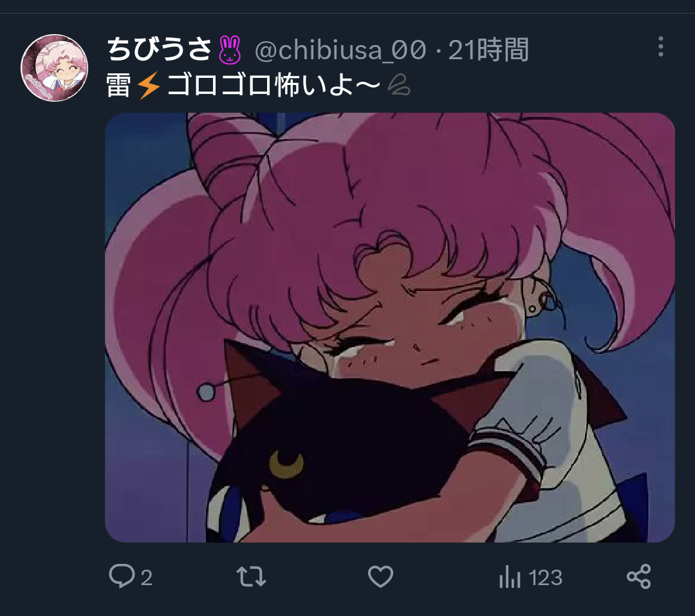Open the three-dot more options menu
Image resolution: width=695 pixels, height=616 pixels.
[x=661, y=46]
